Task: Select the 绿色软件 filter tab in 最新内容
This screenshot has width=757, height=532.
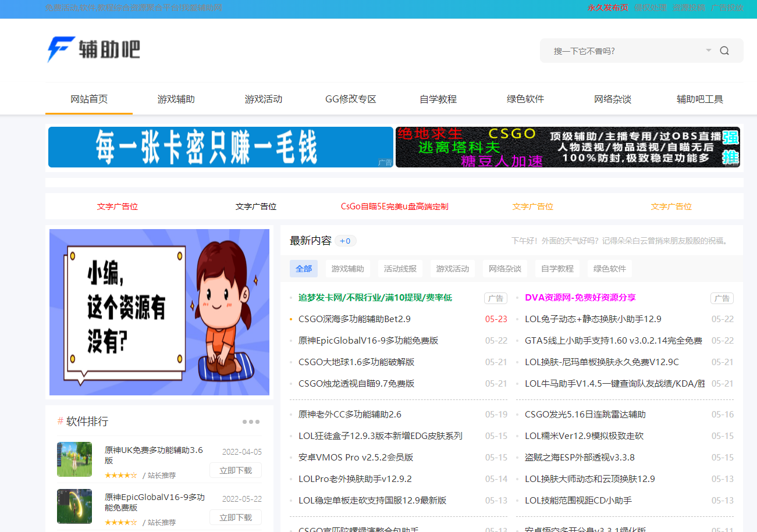Action: (x=610, y=269)
